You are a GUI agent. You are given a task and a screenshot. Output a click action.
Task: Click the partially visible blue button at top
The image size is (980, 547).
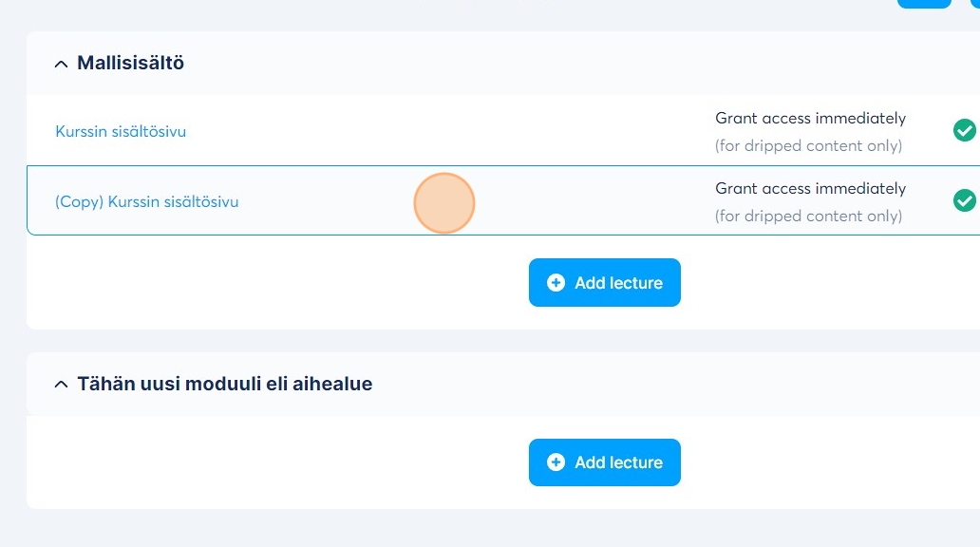click(923, 3)
